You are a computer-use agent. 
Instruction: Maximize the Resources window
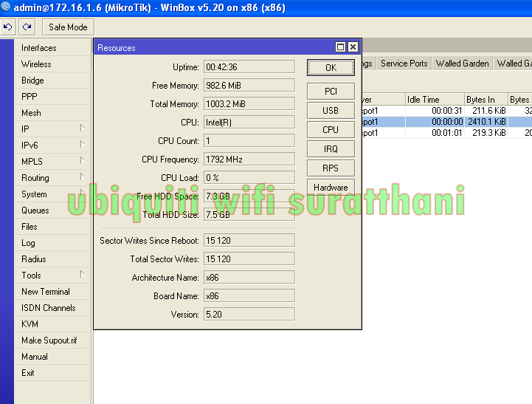click(x=340, y=47)
